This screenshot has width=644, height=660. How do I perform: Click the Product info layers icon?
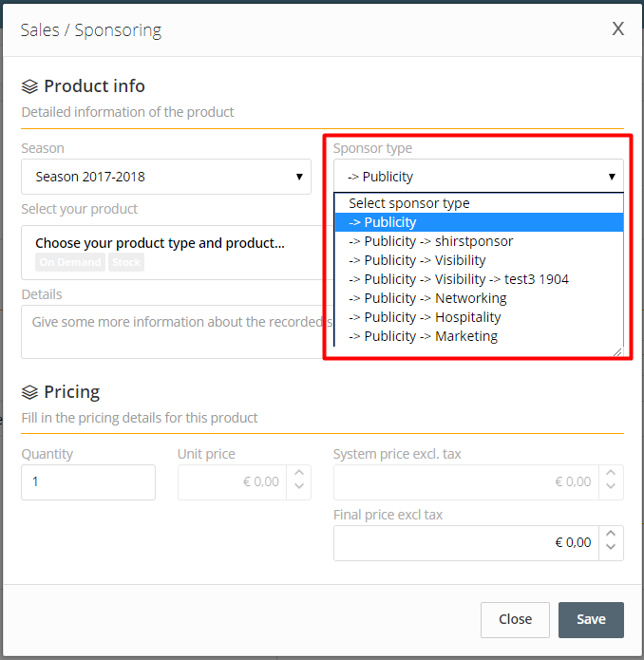click(29, 86)
